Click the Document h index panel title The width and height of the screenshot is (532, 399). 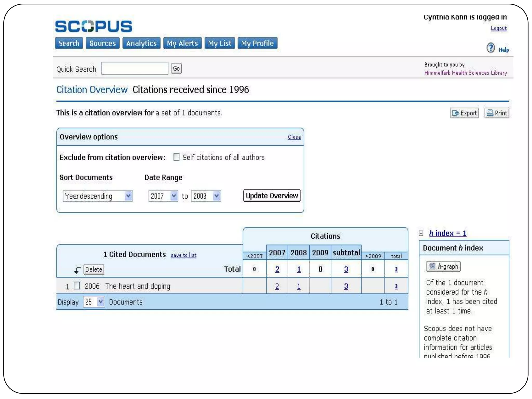[453, 248]
